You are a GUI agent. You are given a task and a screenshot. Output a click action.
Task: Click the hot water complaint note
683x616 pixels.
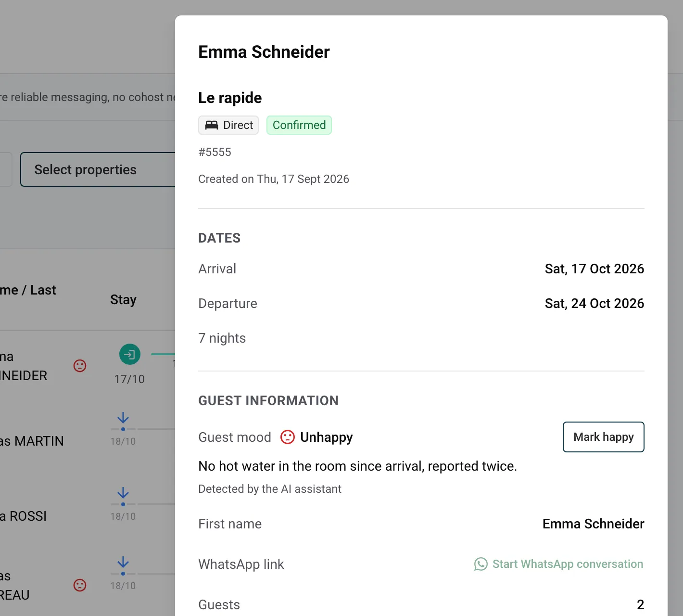358,466
